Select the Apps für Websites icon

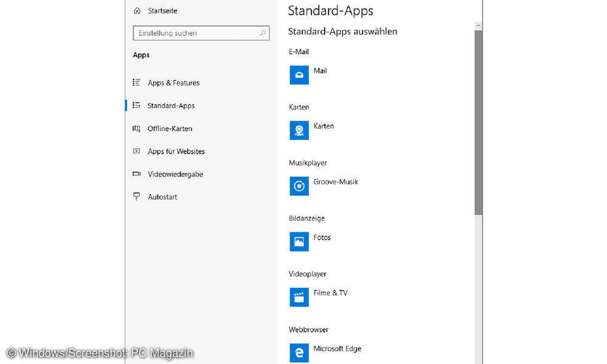click(137, 151)
